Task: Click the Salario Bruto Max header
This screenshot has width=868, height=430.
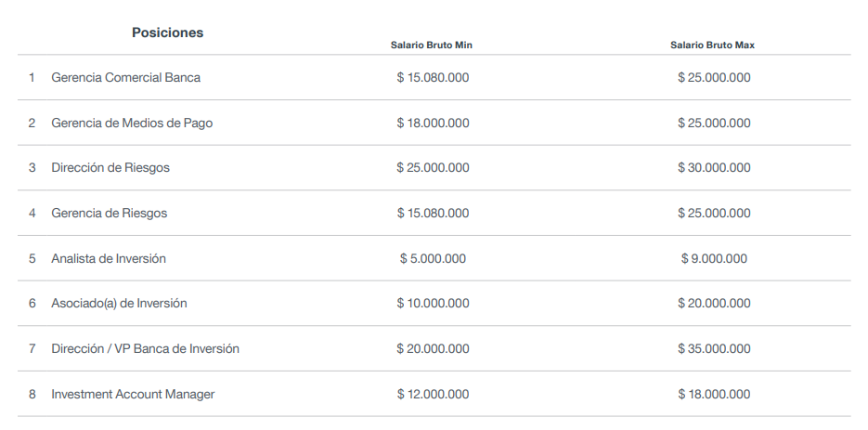Action: click(x=712, y=46)
